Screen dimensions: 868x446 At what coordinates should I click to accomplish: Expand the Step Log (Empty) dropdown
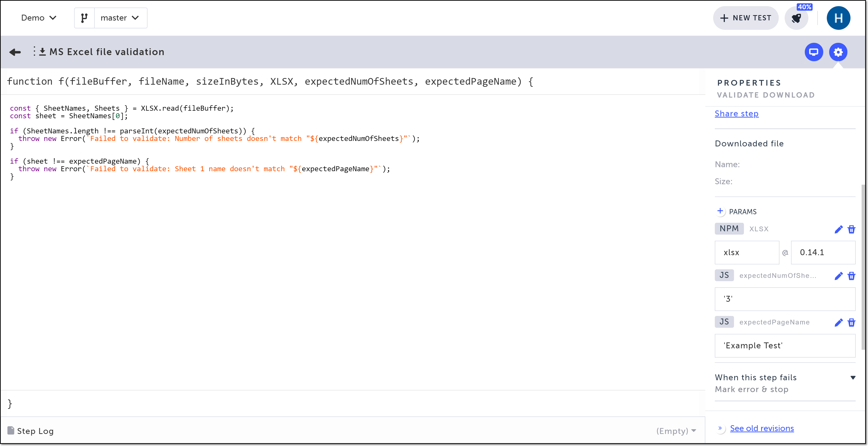click(676, 431)
